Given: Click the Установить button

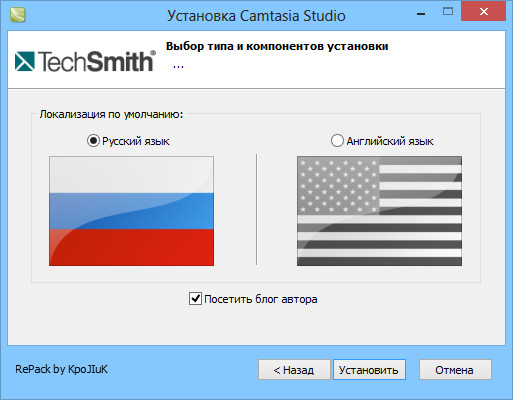Looking at the screenshot, I should [369, 370].
